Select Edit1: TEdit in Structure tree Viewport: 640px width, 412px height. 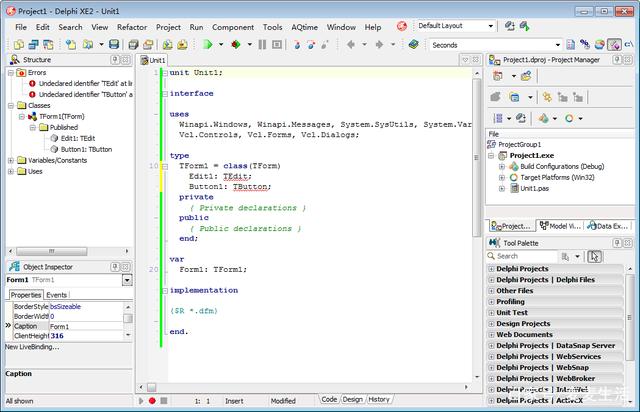click(78, 138)
